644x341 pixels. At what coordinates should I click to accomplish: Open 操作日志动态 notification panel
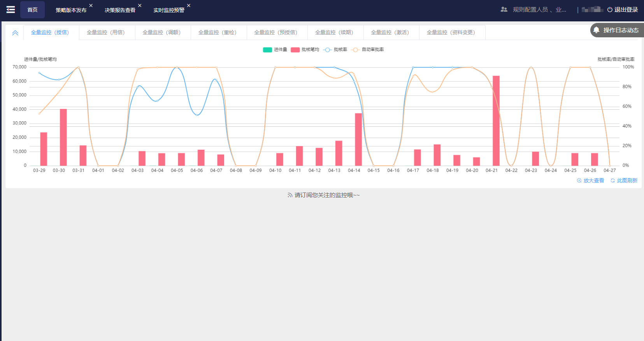(x=617, y=30)
